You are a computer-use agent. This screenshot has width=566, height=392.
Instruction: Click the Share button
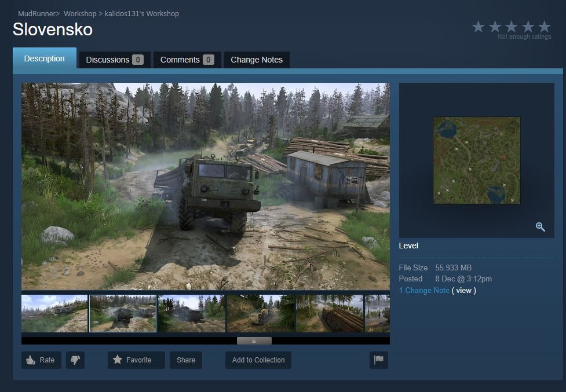pos(186,360)
